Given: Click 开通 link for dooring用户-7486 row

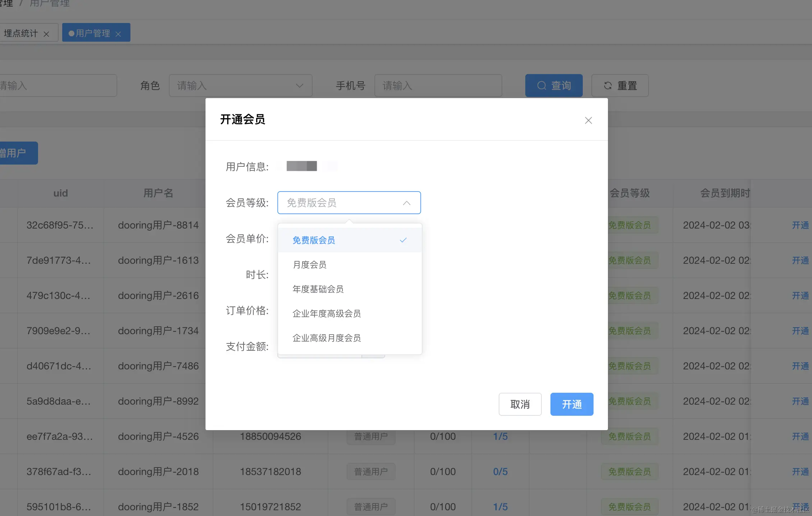Looking at the screenshot, I should coord(800,366).
